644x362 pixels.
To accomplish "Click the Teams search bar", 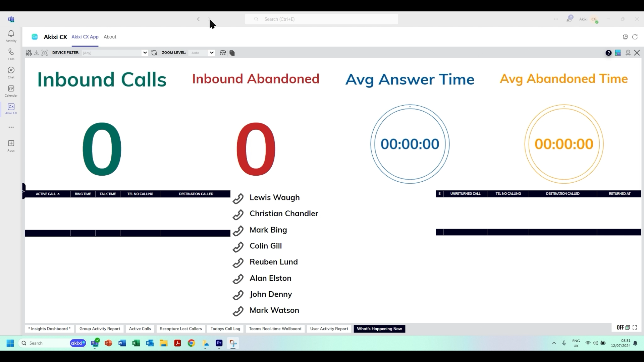I will click(321, 19).
